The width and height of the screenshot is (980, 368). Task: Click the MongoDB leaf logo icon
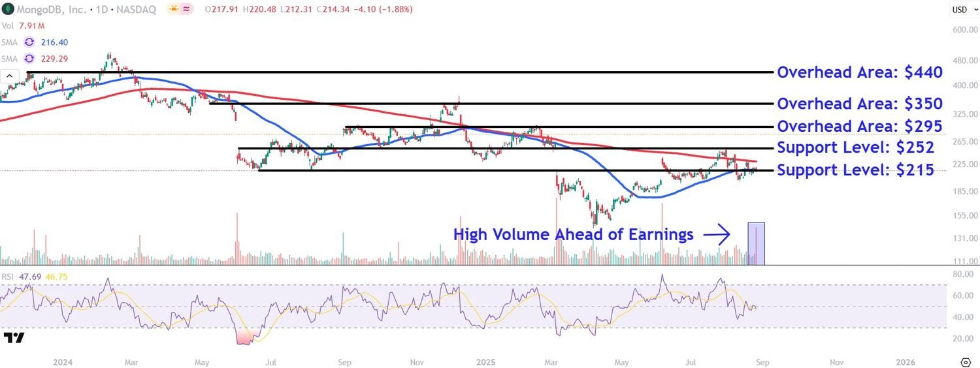point(7,9)
